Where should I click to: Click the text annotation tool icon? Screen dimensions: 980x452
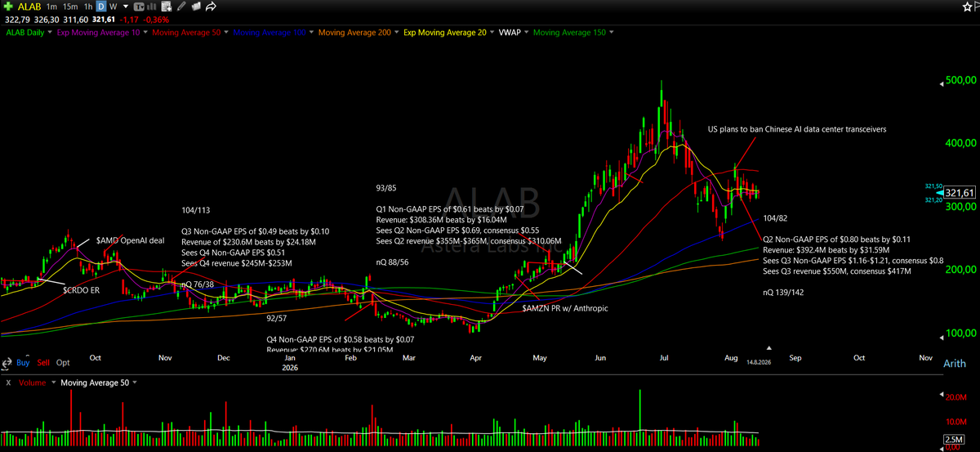pyautogui.click(x=139, y=7)
